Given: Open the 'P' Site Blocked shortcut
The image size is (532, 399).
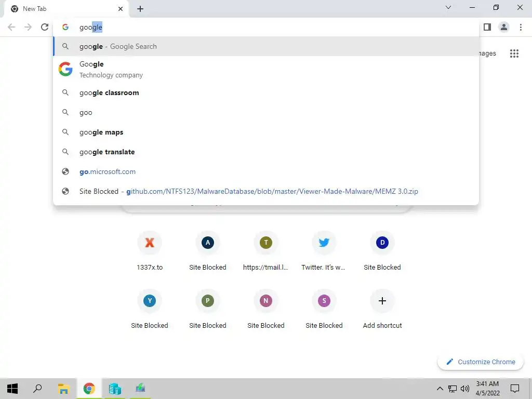Looking at the screenshot, I should (208, 309).
